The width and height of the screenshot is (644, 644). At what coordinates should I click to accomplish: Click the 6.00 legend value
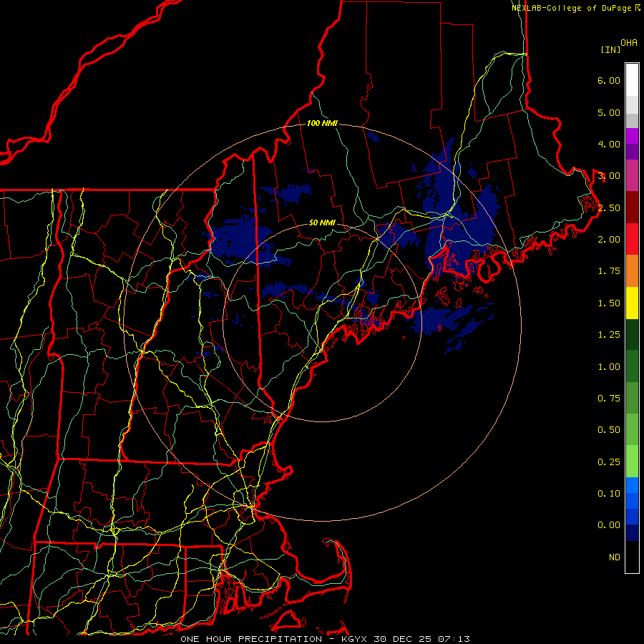click(x=609, y=80)
